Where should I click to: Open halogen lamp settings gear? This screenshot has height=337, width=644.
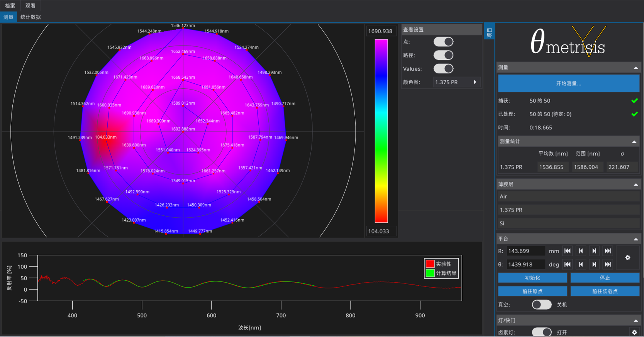coord(634,332)
